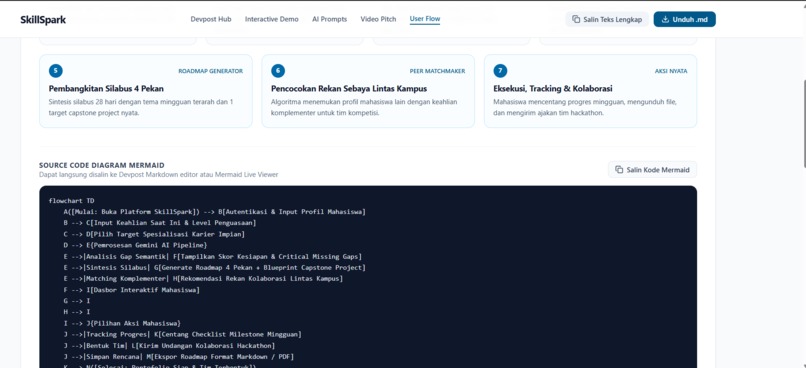Select the Video Pitch tab
Screen dimensions: 806x368
point(378,19)
